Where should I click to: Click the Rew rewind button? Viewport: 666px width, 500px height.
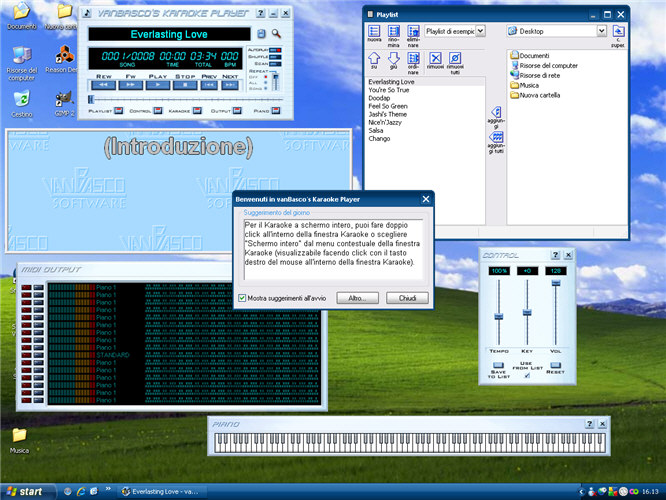(x=104, y=85)
